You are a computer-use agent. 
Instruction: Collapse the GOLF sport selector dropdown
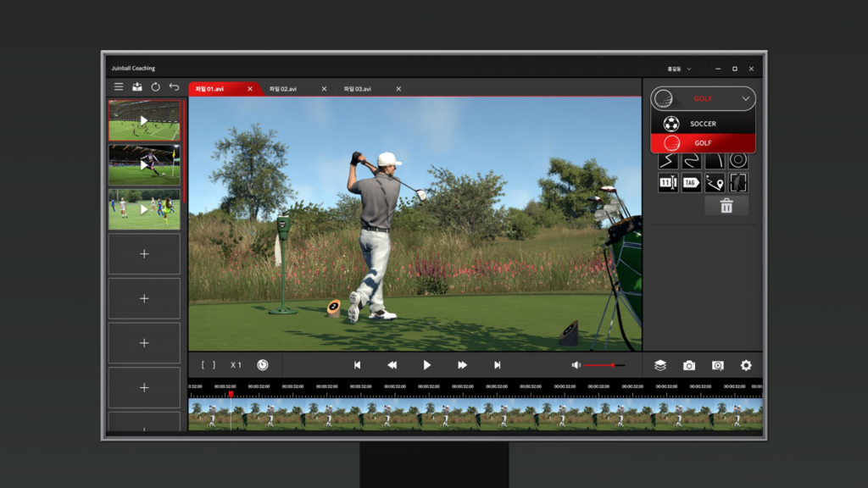[x=703, y=98]
